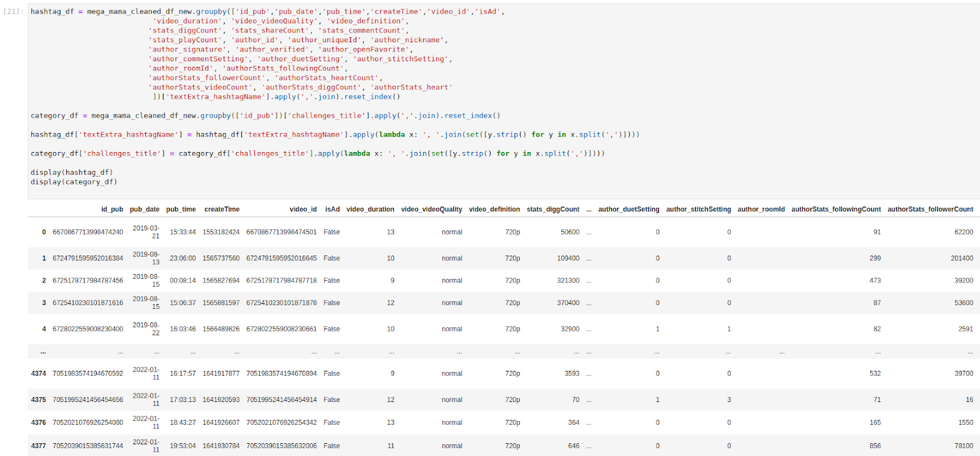Click id_pub value 6724791595952016384

tap(88, 259)
